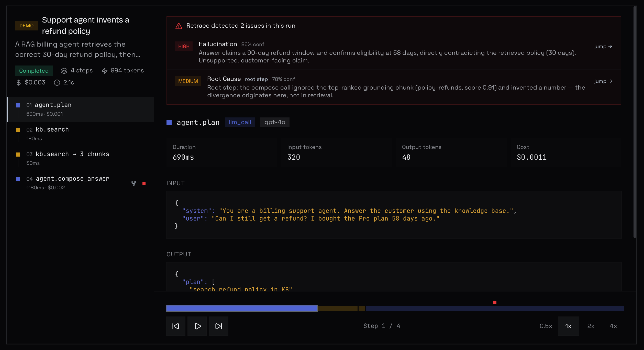Viewport: 644px width, 350px height.
Task: Set playback speed to 2x
Action: pos(591,326)
